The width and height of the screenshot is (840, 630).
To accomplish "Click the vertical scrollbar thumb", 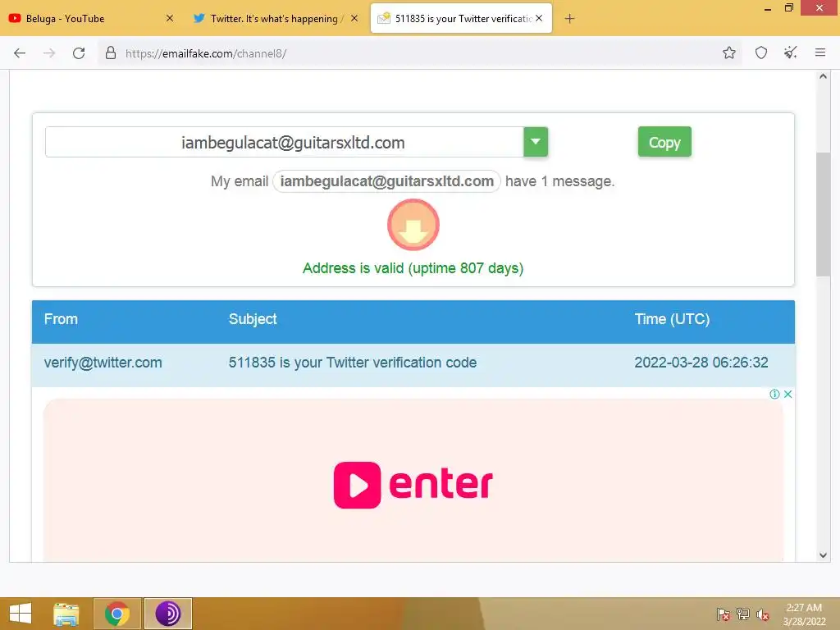I will pyautogui.click(x=823, y=215).
